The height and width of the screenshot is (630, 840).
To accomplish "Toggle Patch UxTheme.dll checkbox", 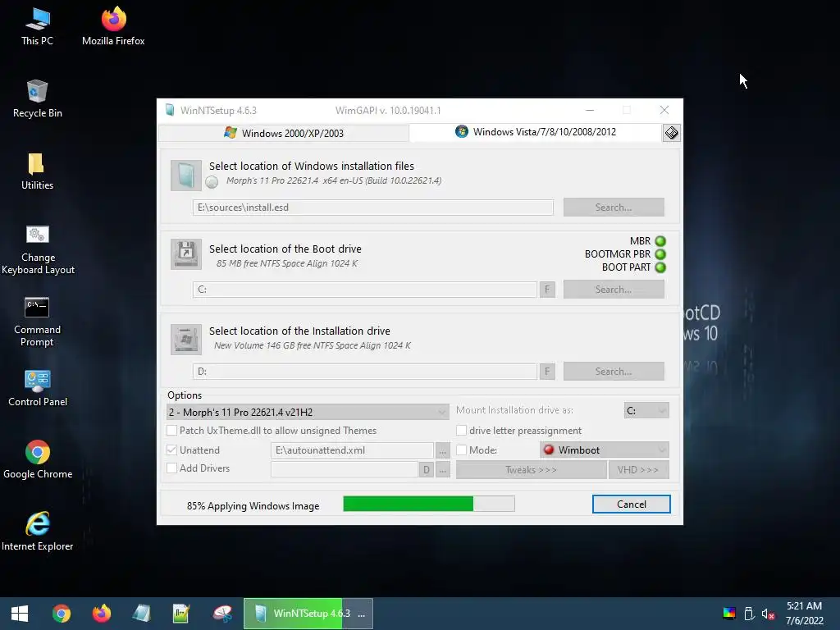I will coord(172,430).
